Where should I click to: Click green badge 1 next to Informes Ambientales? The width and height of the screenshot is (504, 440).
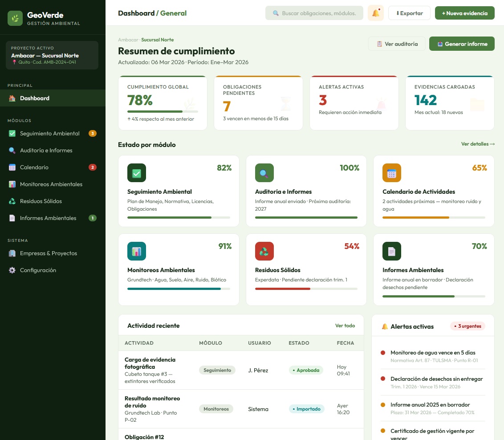(93, 218)
